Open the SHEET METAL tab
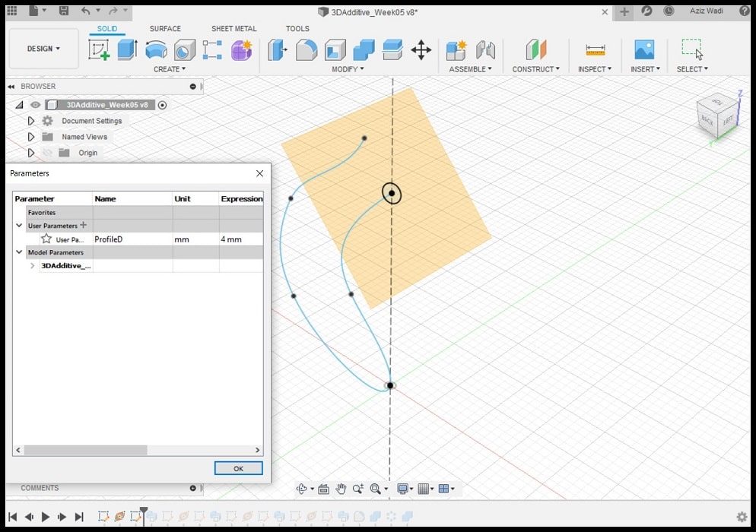Image resolution: width=756 pixels, height=532 pixels. click(233, 29)
